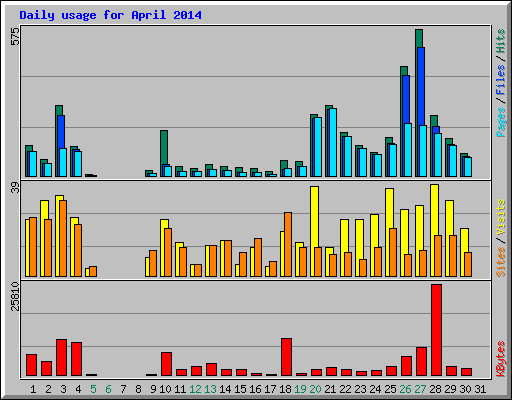Click the red KBytes bar for day 18
Image resolution: width=512 pixels, height=400 pixels.
click(x=286, y=357)
